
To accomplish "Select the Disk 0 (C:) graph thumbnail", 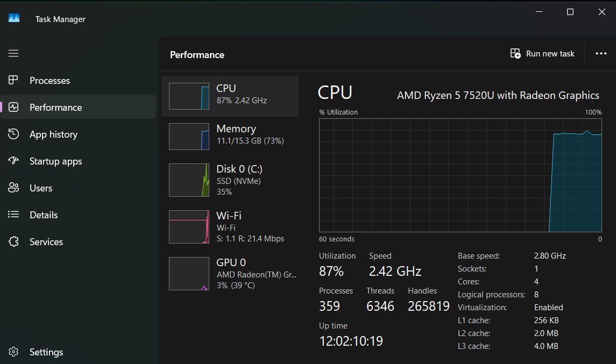I will (189, 180).
